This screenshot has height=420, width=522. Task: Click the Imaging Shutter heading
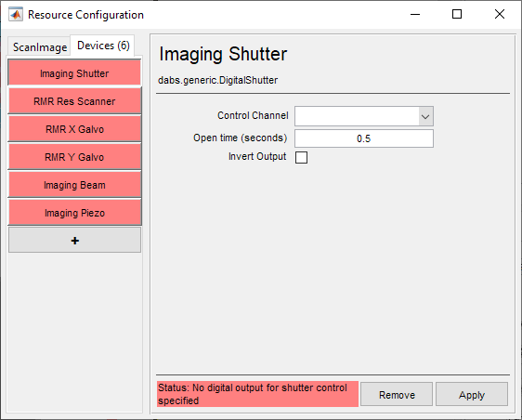click(x=223, y=54)
